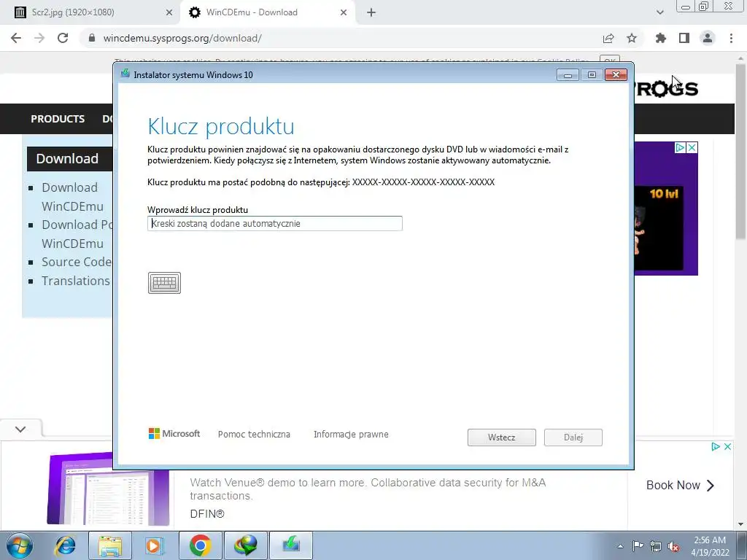This screenshot has width=747, height=560.
Task: Open the Chrome profile avatar
Action: click(x=708, y=38)
